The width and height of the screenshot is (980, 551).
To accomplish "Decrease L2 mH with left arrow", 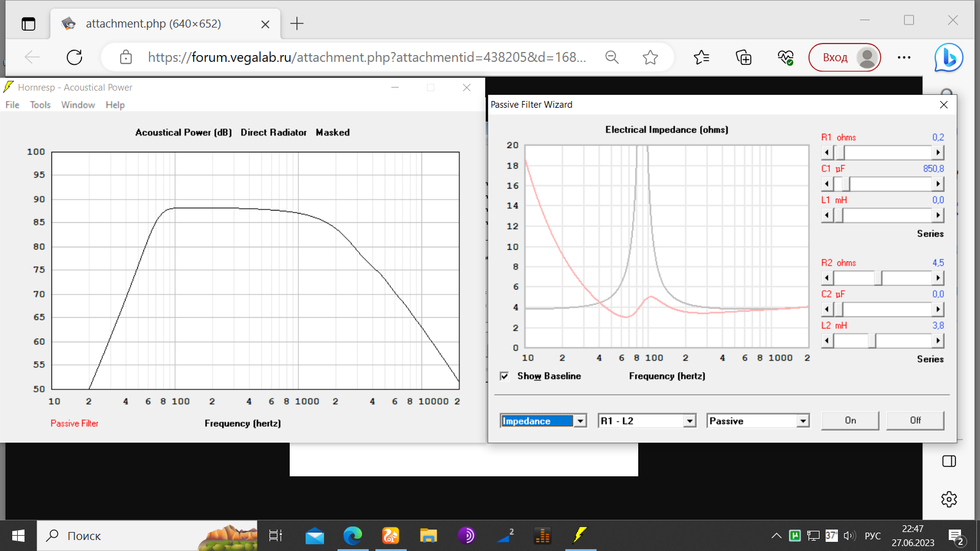I will (827, 340).
